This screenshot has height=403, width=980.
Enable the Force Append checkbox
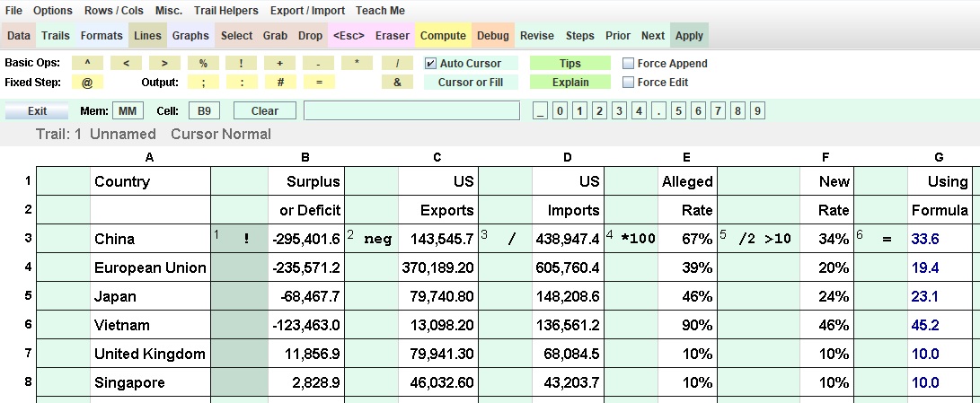[x=629, y=63]
